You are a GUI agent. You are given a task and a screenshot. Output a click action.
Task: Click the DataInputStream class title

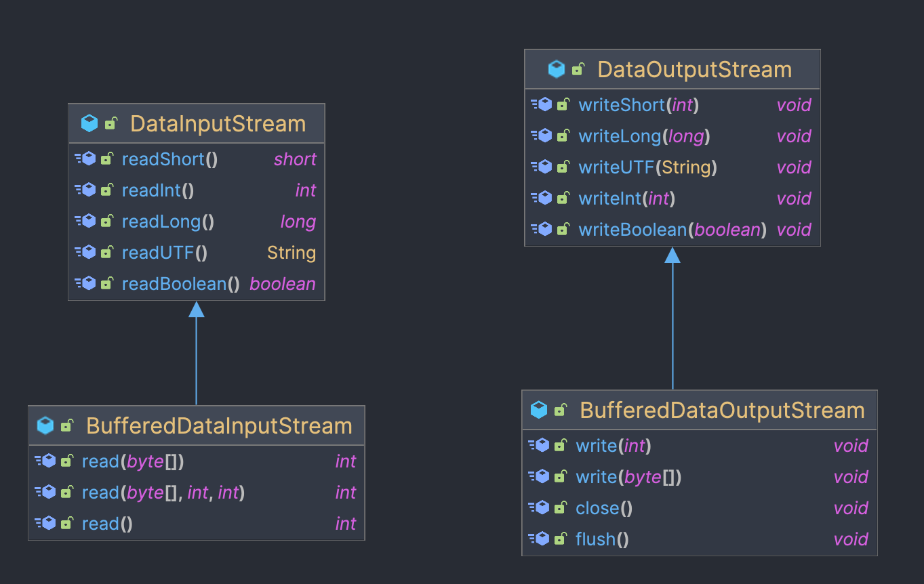[x=218, y=124]
